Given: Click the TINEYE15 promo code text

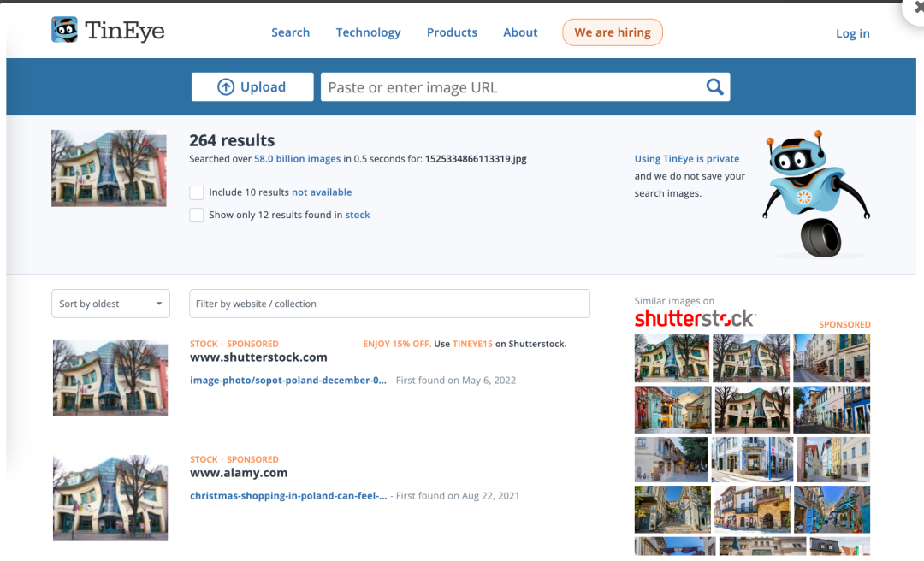Looking at the screenshot, I should (x=472, y=344).
